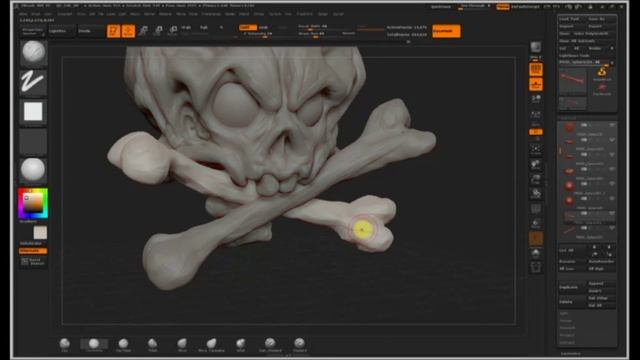The height and width of the screenshot is (360, 640).
Task: Select the Clay brush in bottom shelf
Action: pyautogui.click(x=64, y=344)
